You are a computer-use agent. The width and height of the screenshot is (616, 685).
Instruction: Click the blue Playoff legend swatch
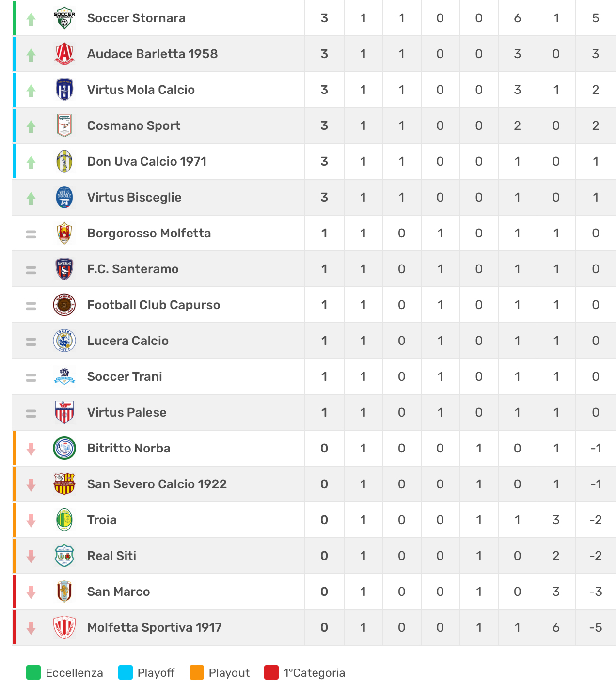tap(126, 672)
